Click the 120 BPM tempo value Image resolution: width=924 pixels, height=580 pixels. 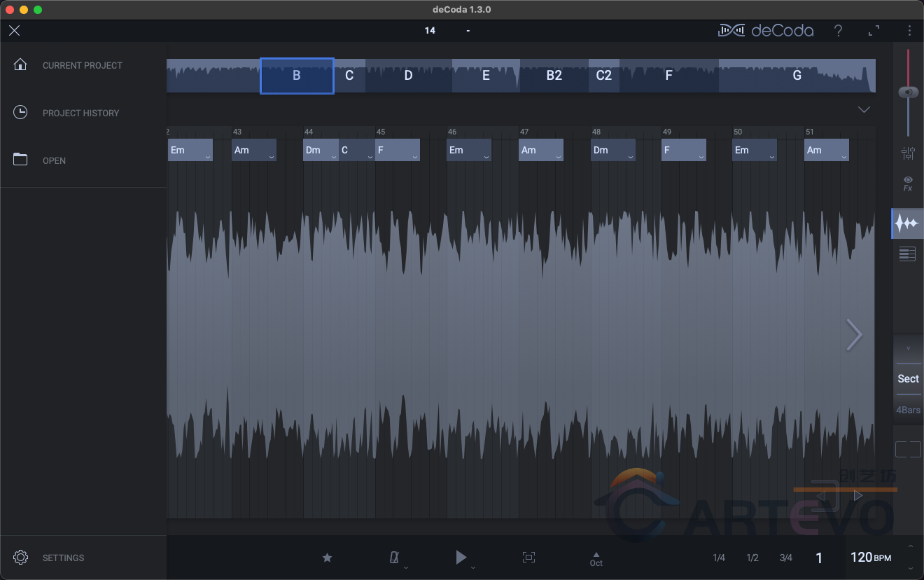pyautogui.click(x=871, y=558)
